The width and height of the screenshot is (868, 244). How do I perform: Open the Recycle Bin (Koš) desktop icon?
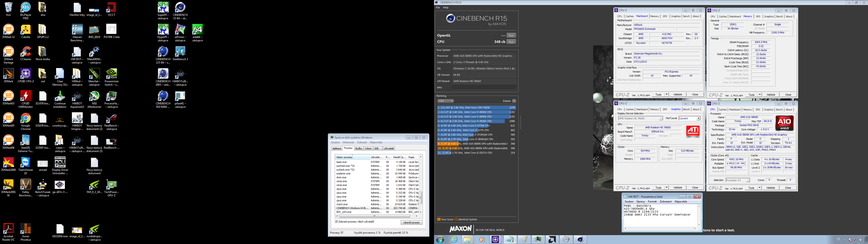(8, 9)
